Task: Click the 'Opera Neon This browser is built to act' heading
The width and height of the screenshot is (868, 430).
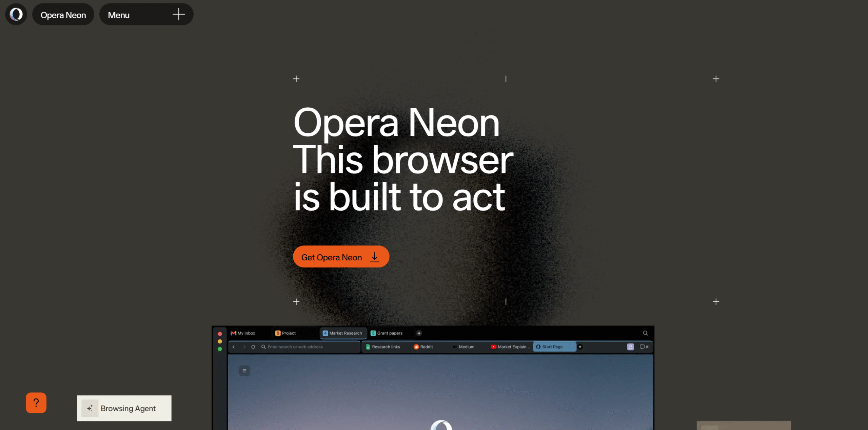Action: (403, 159)
